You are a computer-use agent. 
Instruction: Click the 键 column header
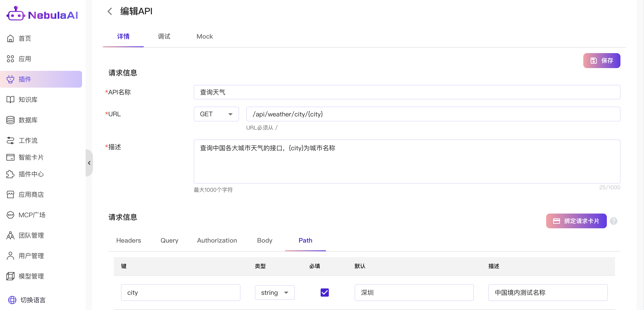[x=124, y=266]
